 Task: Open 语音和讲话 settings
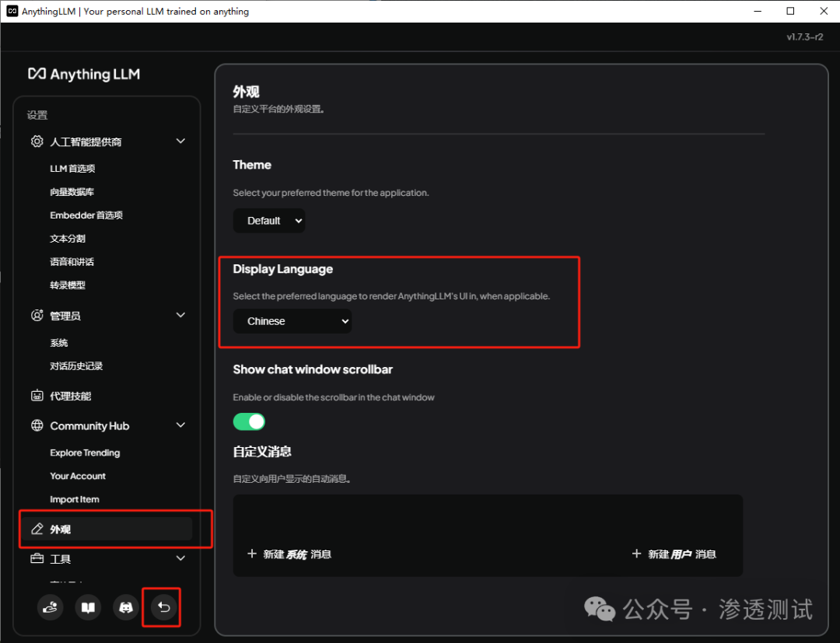click(x=72, y=262)
